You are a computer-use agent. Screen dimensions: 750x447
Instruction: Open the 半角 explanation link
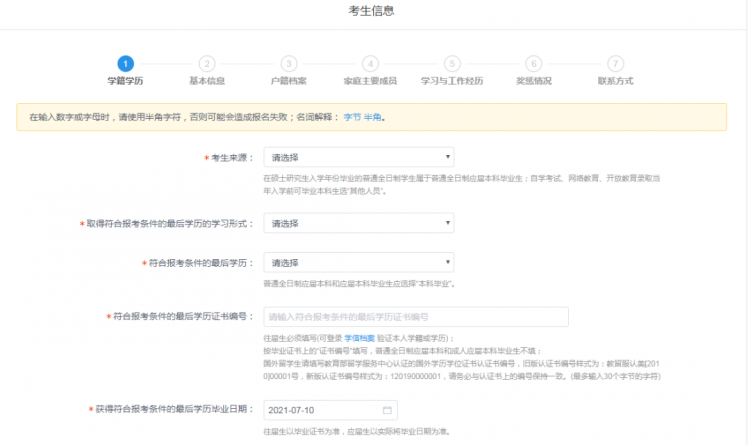372,117
